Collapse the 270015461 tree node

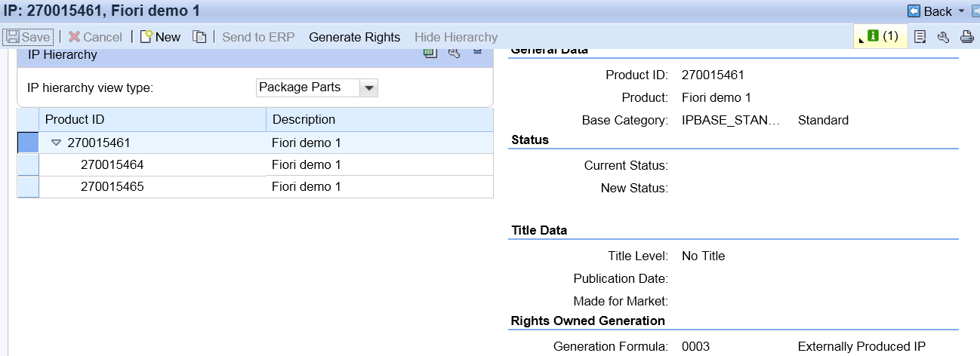coord(56,143)
